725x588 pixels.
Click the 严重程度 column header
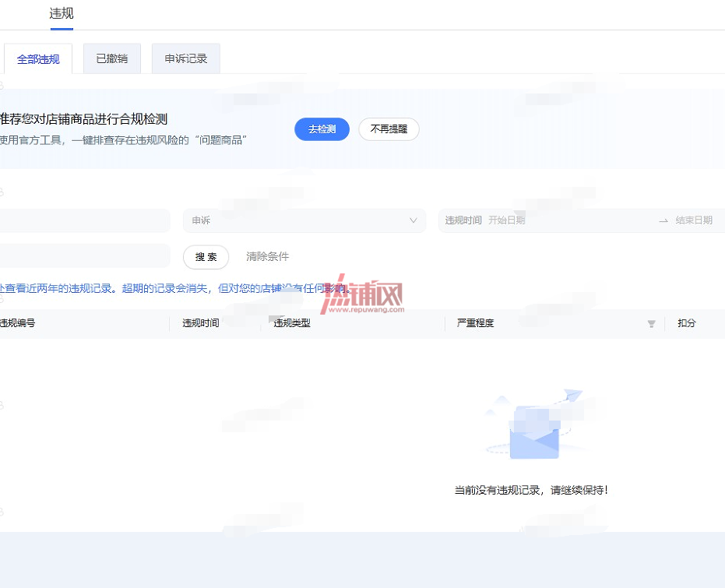point(475,323)
